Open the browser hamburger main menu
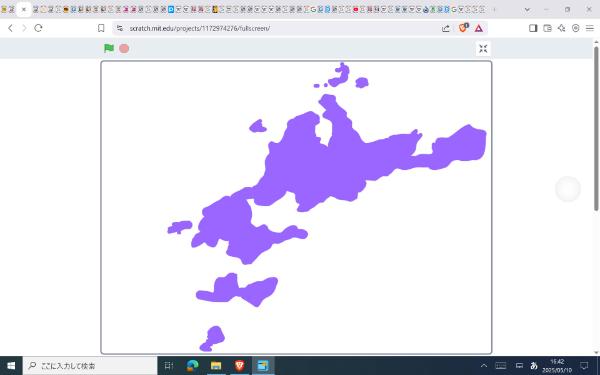The height and width of the screenshot is (375, 600). click(x=590, y=28)
